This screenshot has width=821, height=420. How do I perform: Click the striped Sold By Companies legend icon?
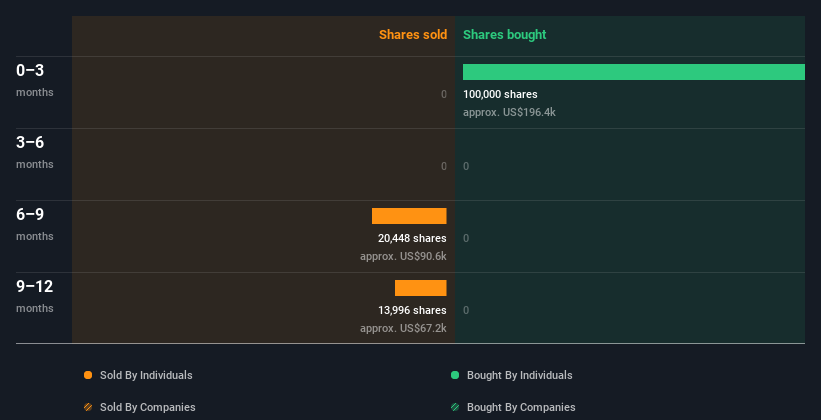point(88,407)
